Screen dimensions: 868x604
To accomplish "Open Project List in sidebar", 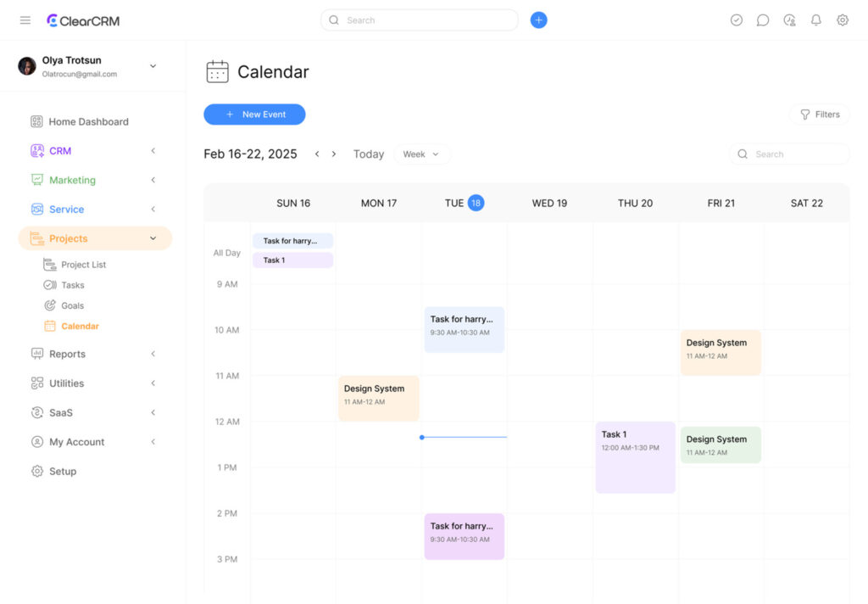I will pyautogui.click(x=83, y=265).
